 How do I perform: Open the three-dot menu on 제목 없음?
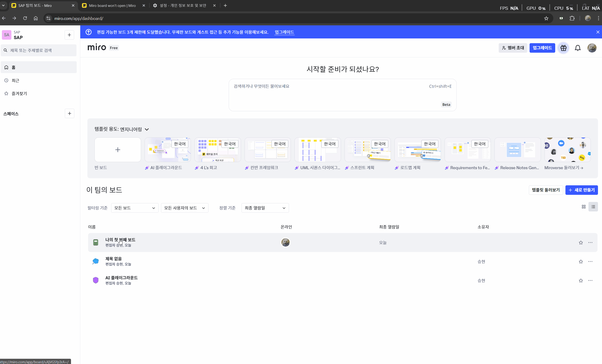(x=591, y=261)
